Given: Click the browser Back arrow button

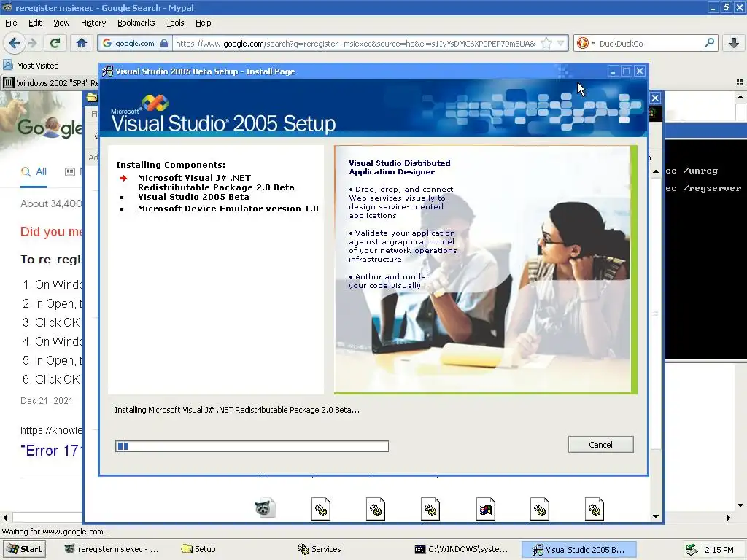Looking at the screenshot, I should [15, 43].
